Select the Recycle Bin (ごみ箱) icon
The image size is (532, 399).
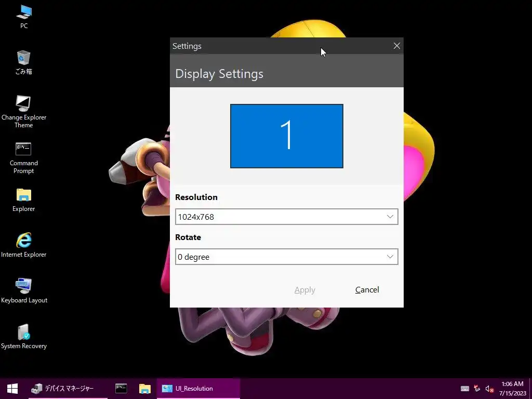[24, 62]
